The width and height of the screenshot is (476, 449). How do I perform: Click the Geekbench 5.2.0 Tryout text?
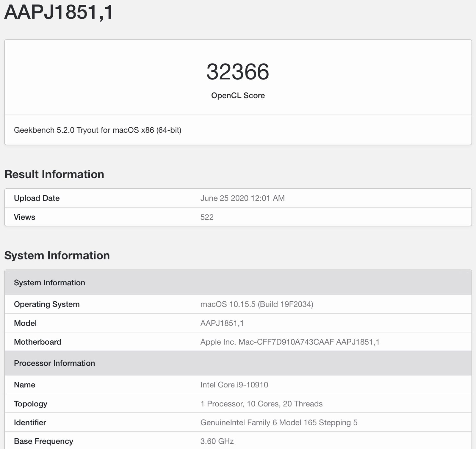[x=98, y=130]
